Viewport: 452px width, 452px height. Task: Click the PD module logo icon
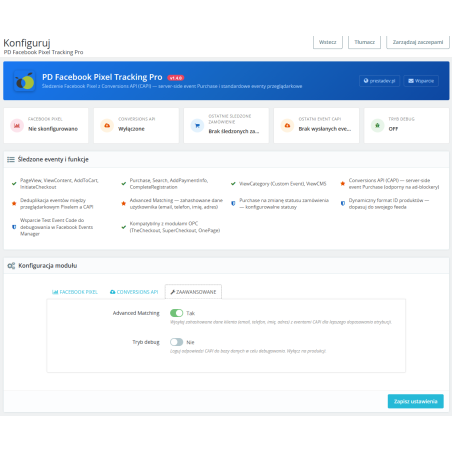24,81
